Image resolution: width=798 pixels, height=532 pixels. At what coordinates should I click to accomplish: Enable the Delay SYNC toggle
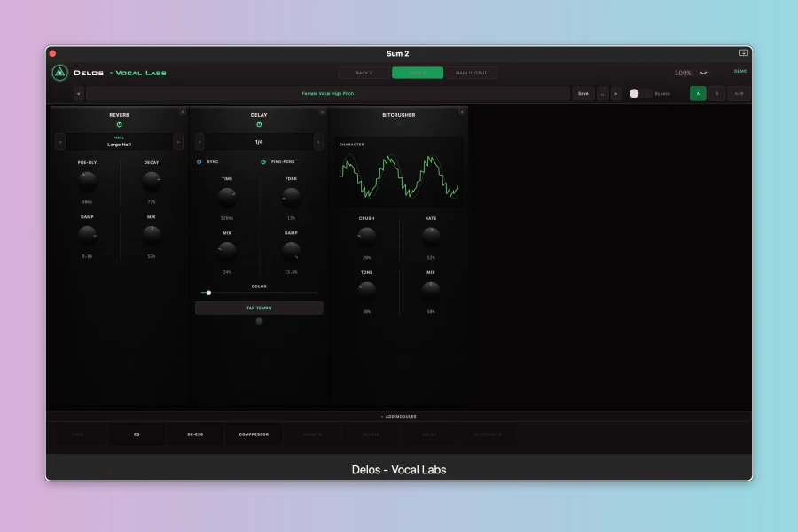pyautogui.click(x=199, y=162)
